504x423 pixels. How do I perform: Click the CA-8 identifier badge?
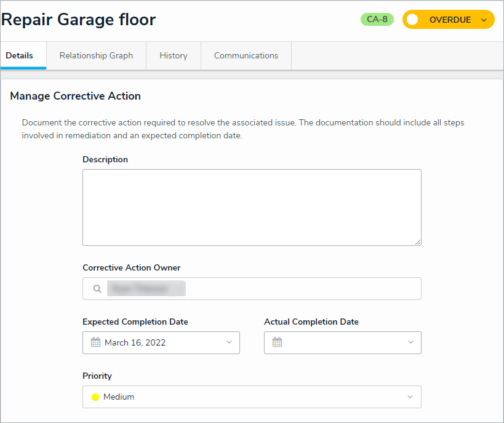(377, 19)
